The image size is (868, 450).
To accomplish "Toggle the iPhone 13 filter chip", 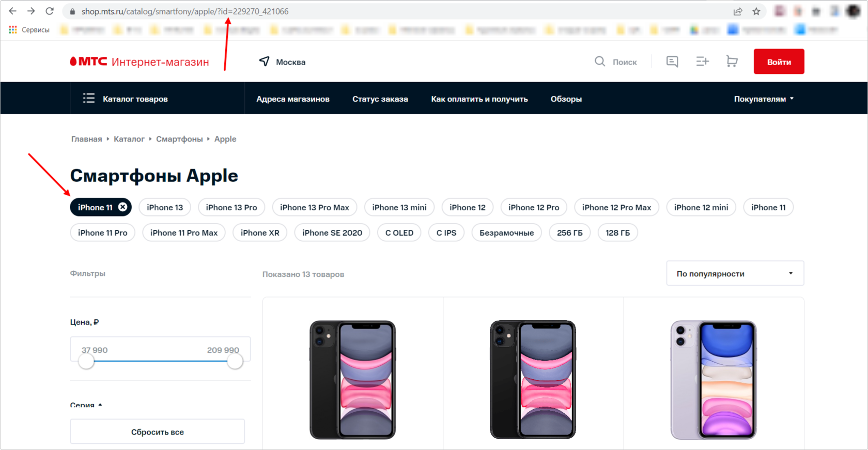I will [165, 207].
